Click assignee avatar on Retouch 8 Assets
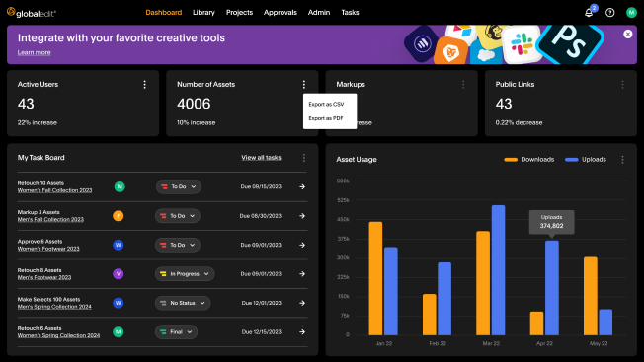Screen dimensions: 644x362 click(119, 274)
